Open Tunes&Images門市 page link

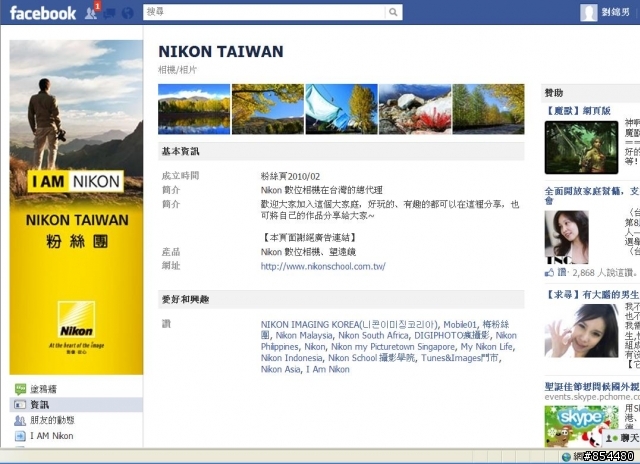tap(460, 358)
